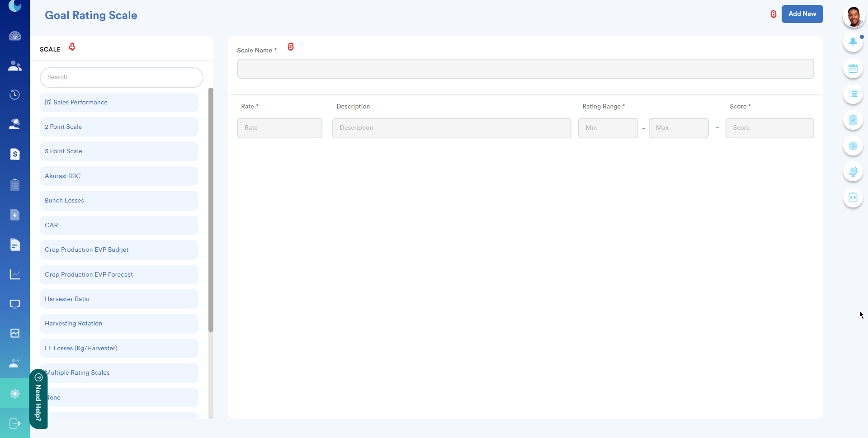This screenshot has height=438, width=868.
Task: Click the logout icon at sidebar bottom
Action: click(x=15, y=424)
